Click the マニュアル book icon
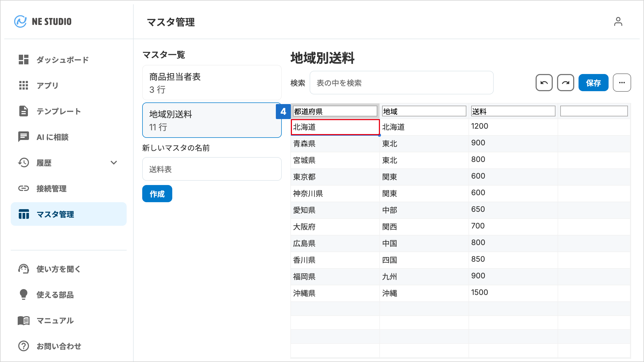Image resolution: width=644 pixels, height=362 pixels. coord(24,320)
